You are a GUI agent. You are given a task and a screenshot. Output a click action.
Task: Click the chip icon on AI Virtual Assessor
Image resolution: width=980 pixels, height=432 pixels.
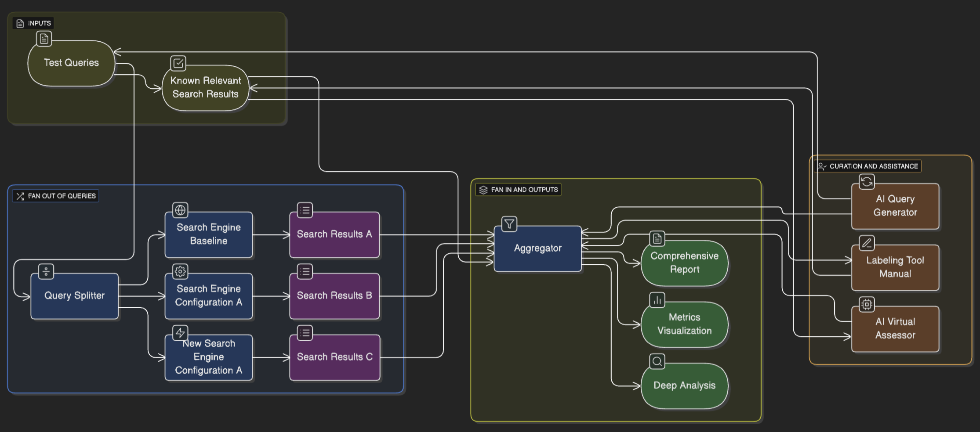(x=867, y=304)
